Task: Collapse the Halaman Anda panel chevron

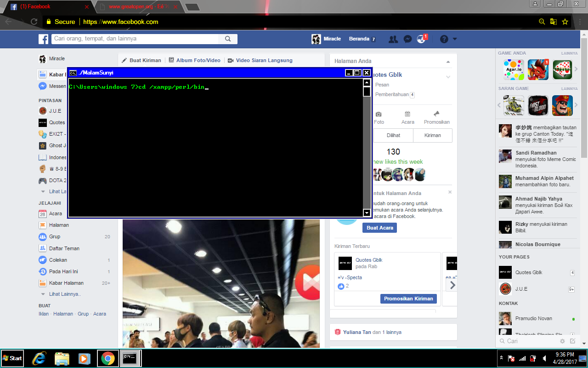Action: click(447, 61)
